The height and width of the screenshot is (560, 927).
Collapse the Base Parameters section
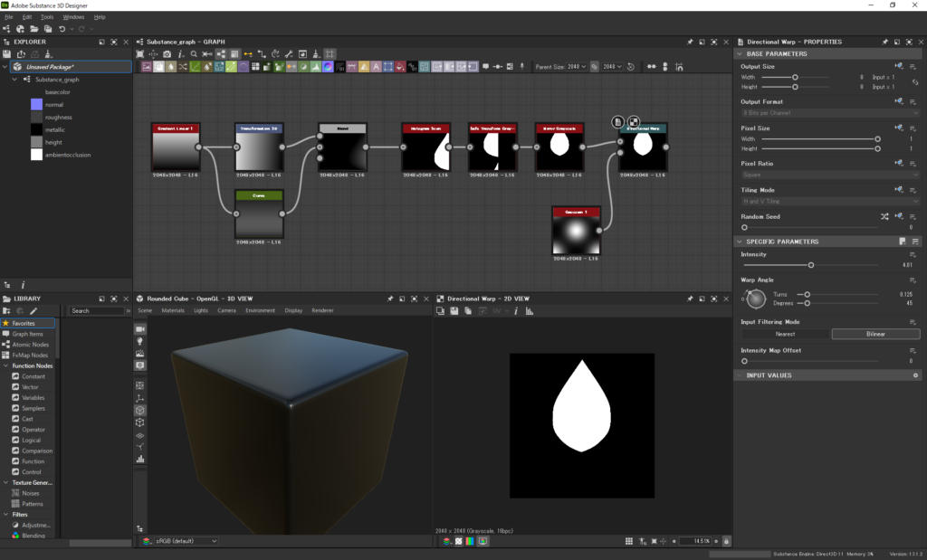pos(739,53)
